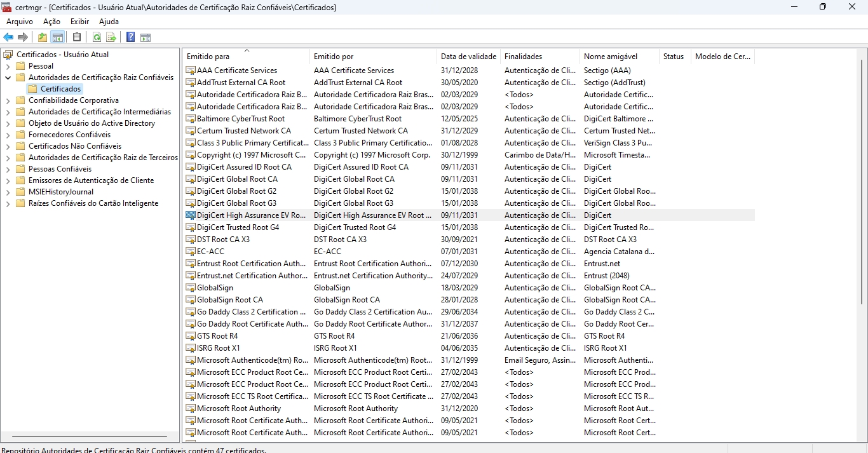Screen dimensions: 868x453
Task: Click the Carimbo de Data/H... purpose cell
Action: click(x=540, y=155)
